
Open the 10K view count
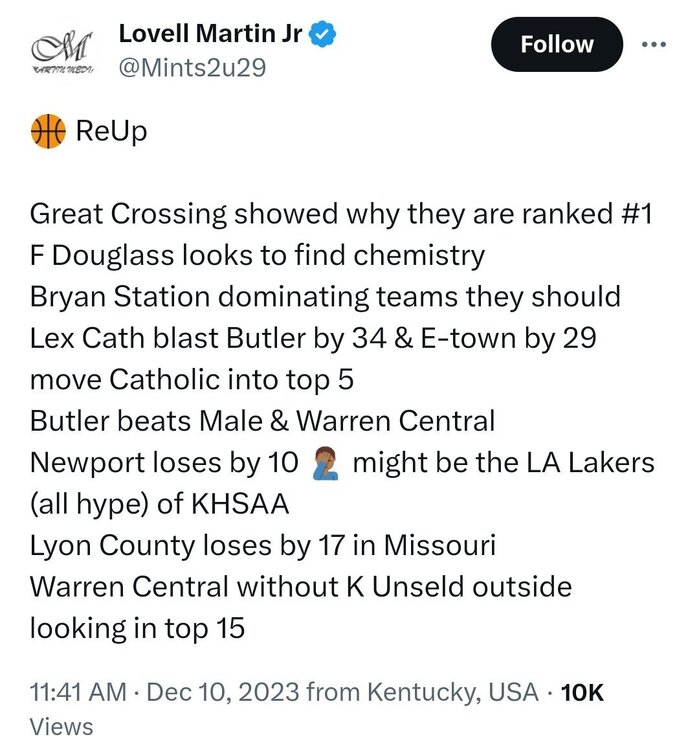582,692
